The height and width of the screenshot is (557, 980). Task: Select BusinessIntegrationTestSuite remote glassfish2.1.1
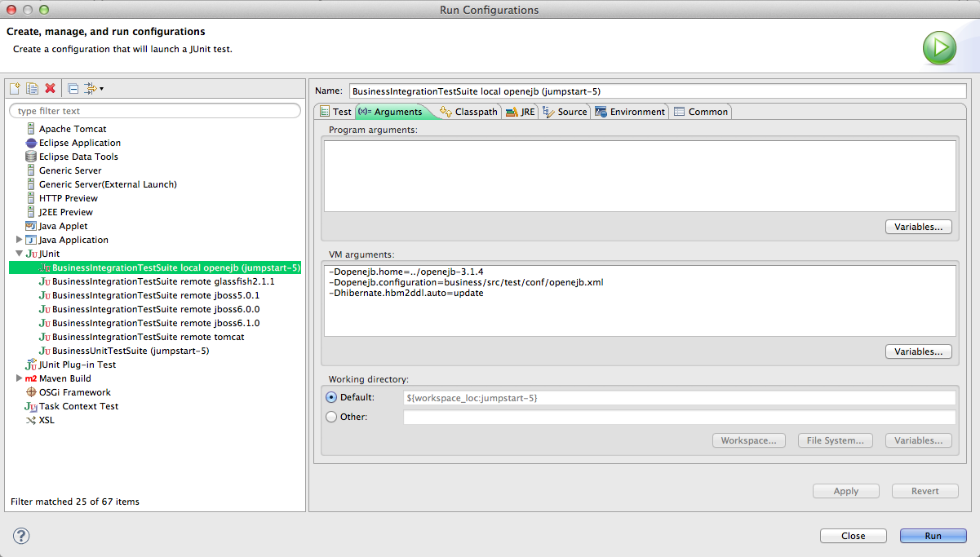click(163, 281)
